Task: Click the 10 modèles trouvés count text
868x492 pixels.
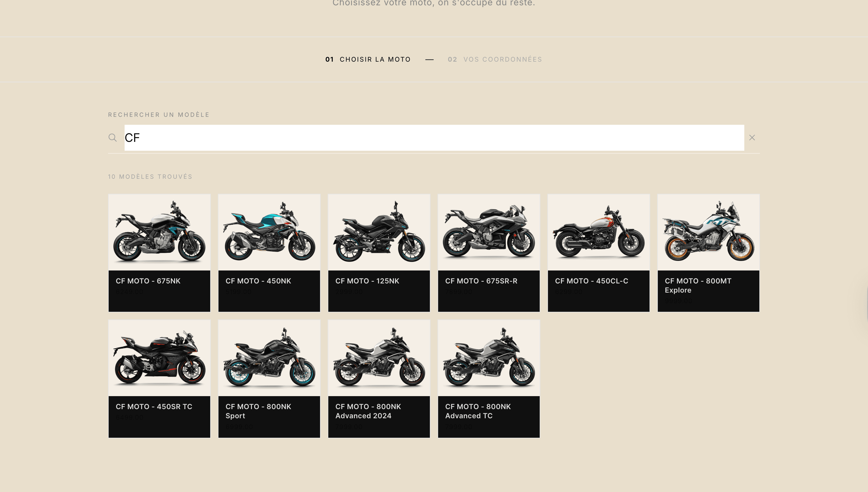Action: pos(150,177)
